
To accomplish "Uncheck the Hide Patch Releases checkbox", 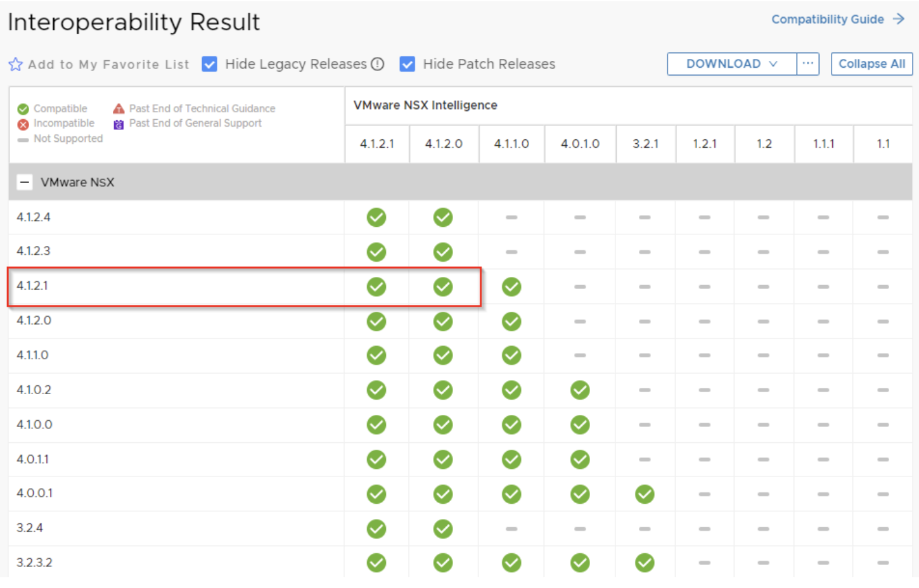I will click(408, 64).
